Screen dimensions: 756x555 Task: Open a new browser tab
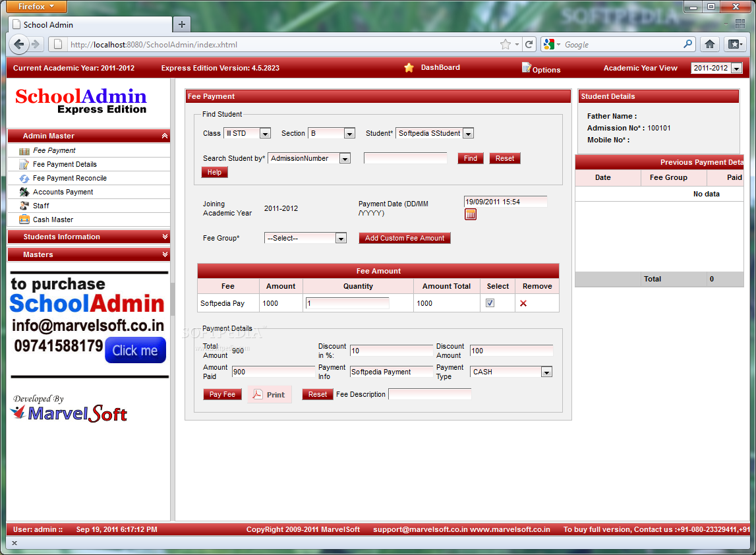pos(182,24)
